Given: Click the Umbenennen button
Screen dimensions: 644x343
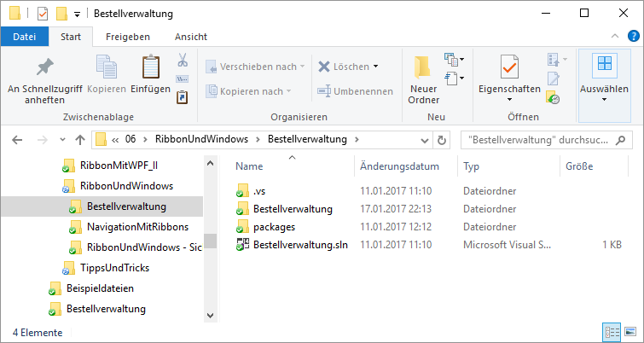Looking at the screenshot, I should (355, 91).
